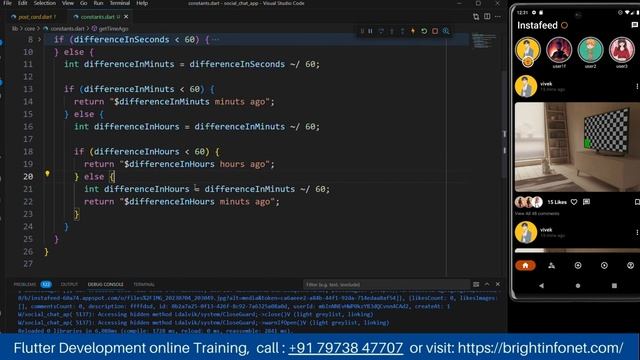Screen dimensions: 640x360
Task: Open the TV room post image
Action: tap(577, 147)
